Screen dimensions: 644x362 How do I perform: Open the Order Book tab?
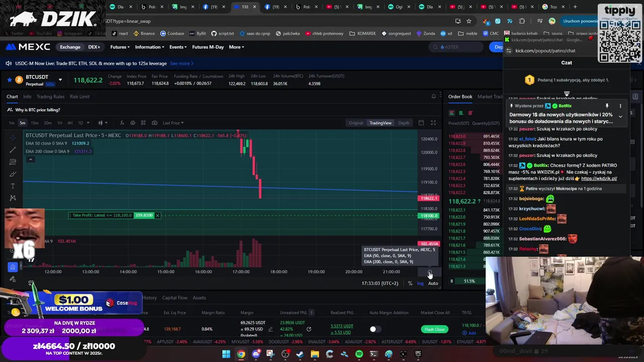[x=460, y=97]
